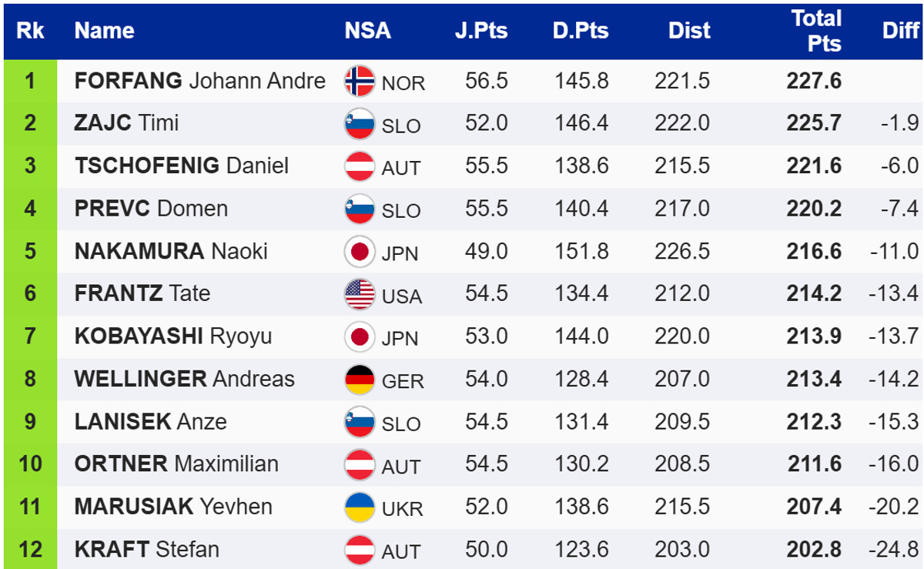Open PREVC Domen athlete profile
This screenshot has width=924, height=569.
151,209
